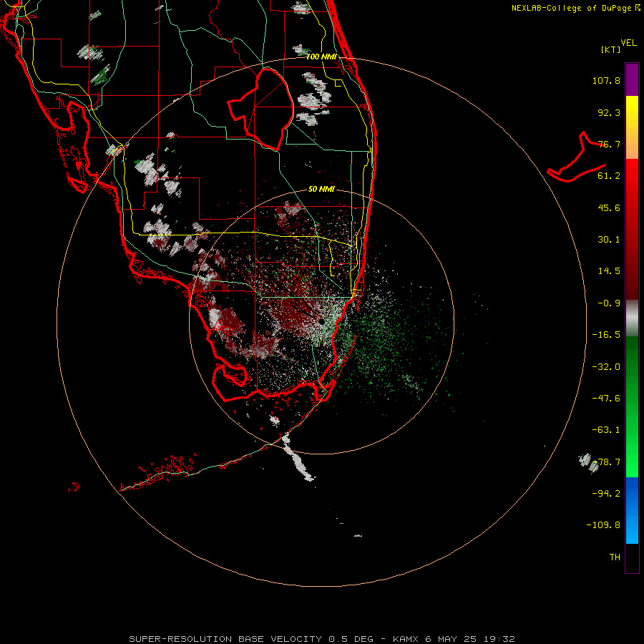Select the -16.5 velocity scale value
The image size is (644, 644).
(x=606, y=335)
